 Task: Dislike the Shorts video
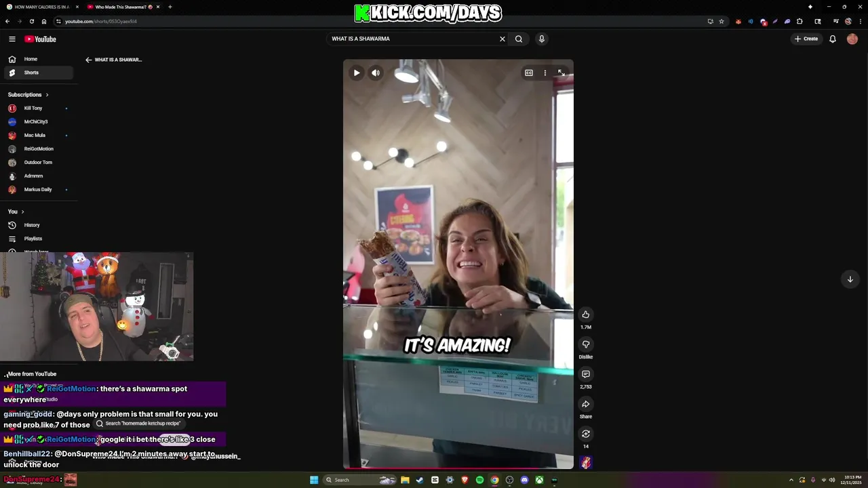coord(586,344)
